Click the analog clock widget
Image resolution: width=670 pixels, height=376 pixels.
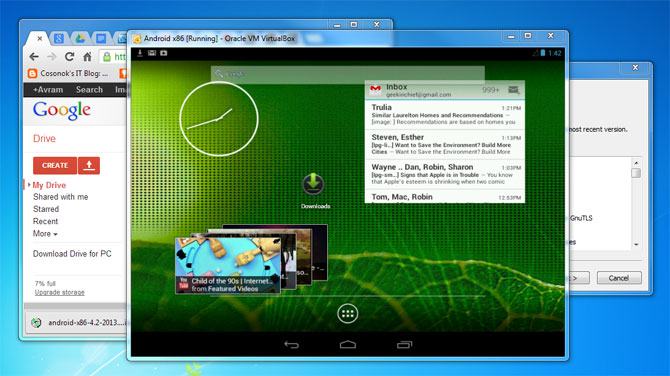click(219, 119)
